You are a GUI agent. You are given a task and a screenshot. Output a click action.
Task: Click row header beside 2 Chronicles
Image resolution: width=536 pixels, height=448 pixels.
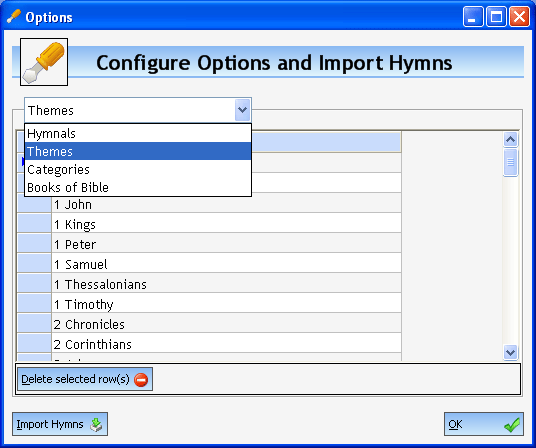click(34, 324)
